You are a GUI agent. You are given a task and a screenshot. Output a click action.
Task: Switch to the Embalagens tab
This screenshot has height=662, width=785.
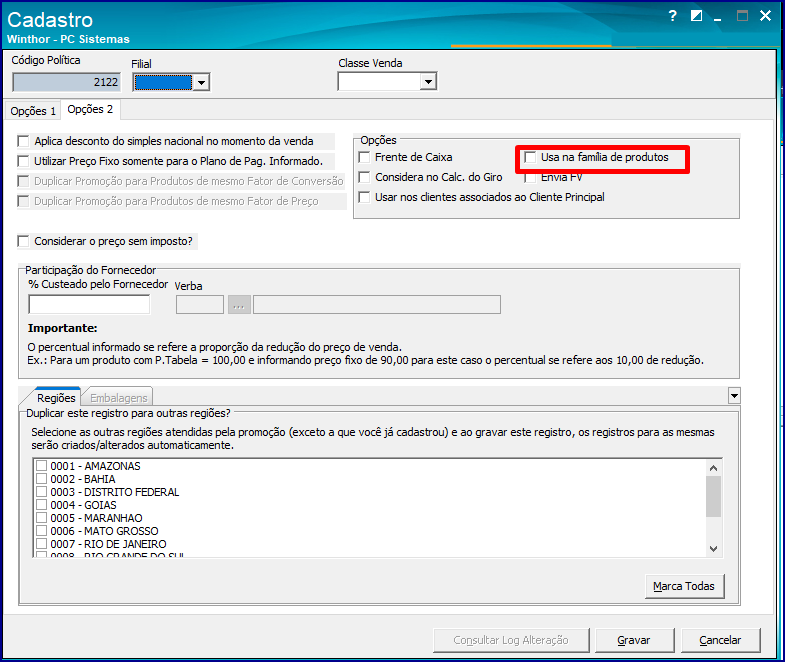[119, 398]
